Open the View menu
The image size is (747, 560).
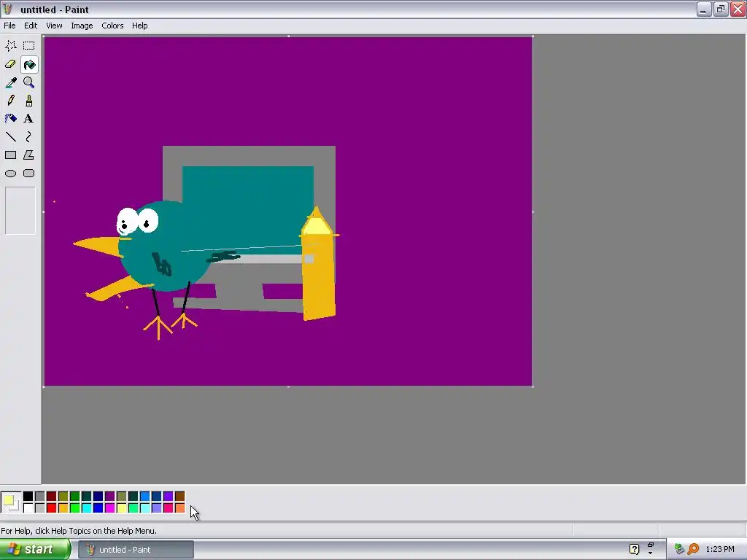(54, 26)
